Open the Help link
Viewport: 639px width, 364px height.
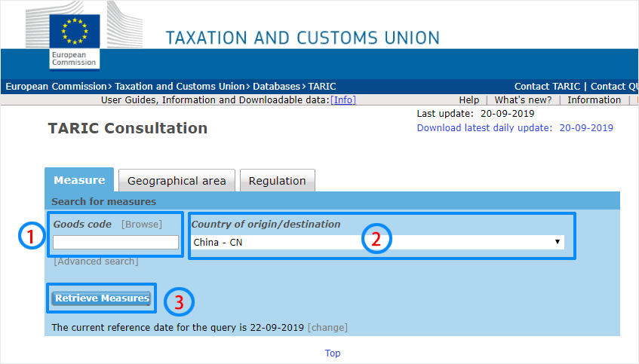(x=468, y=100)
